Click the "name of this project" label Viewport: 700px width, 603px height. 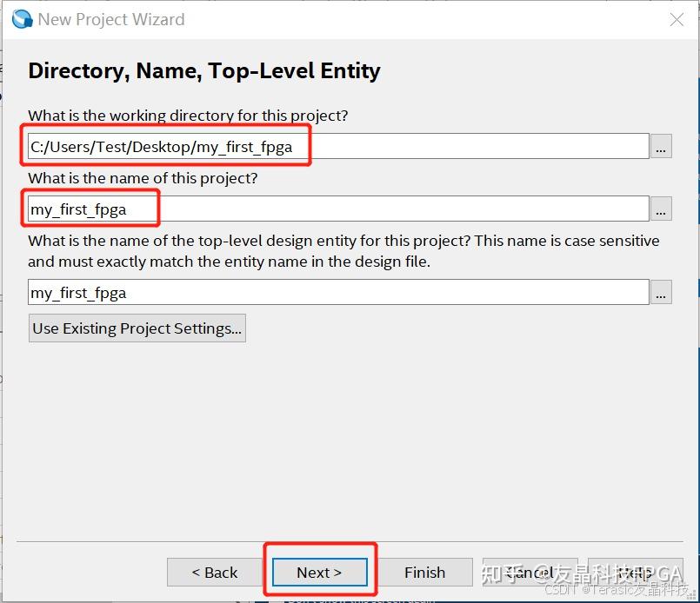[x=143, y=178]
